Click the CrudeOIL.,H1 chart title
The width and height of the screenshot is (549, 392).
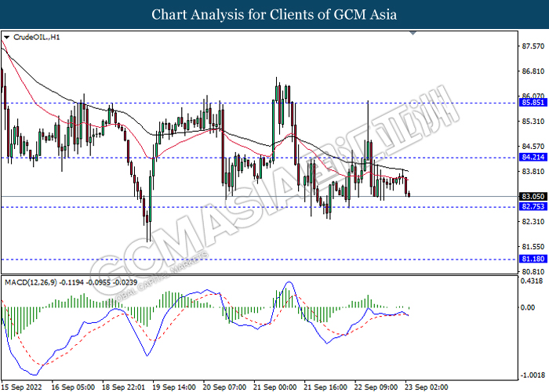(x=36, y=37)
